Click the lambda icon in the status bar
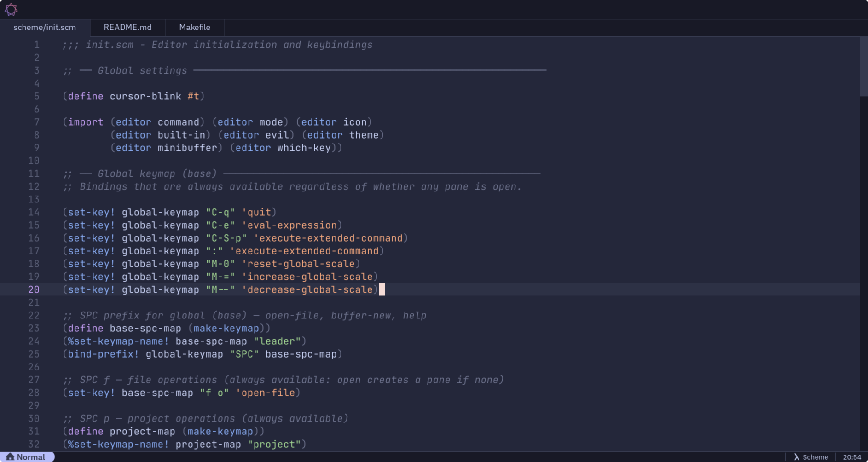 tap(796, 456)
